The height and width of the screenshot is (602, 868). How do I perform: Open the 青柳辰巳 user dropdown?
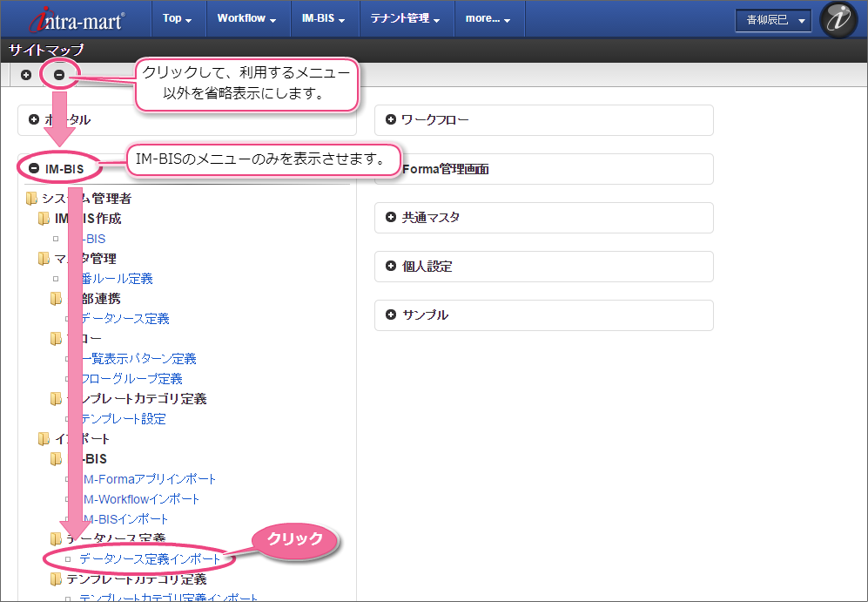pyautogui.click(x=773, y=21)
